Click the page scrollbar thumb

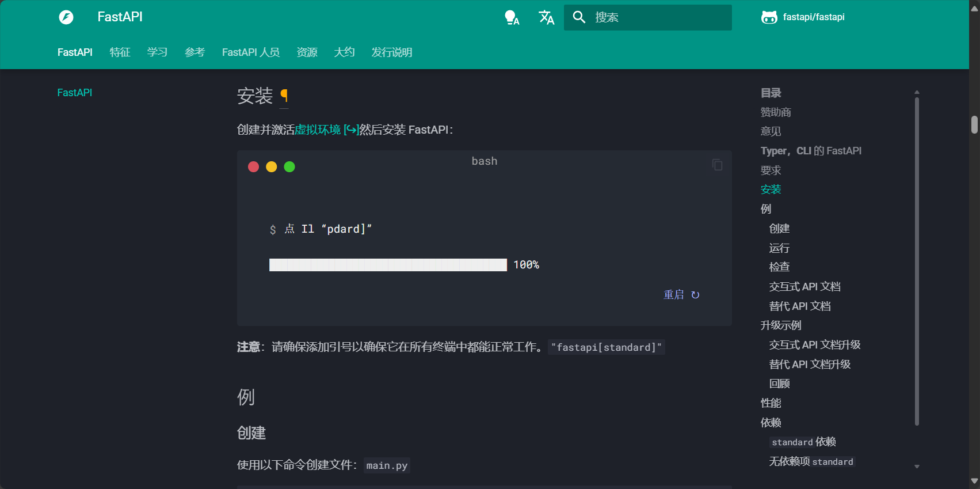pyautogui.click(x=974, y=124)
